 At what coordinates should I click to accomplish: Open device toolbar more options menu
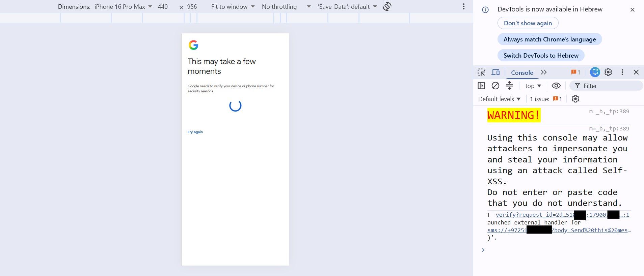pyautogui.click(x=464, y=6)
